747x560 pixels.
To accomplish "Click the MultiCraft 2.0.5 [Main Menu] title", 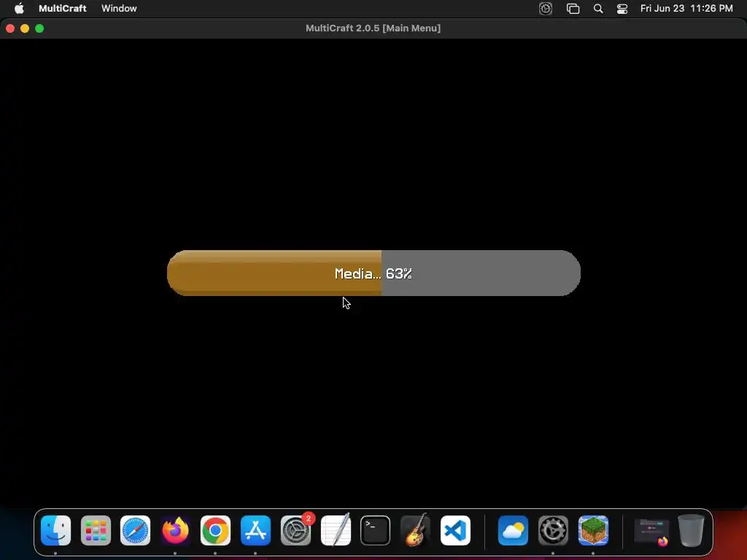I will pos(373,28).
